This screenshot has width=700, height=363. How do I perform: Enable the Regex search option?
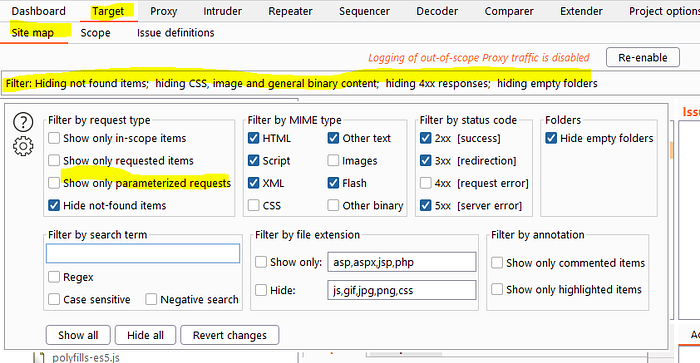[54, 277]
